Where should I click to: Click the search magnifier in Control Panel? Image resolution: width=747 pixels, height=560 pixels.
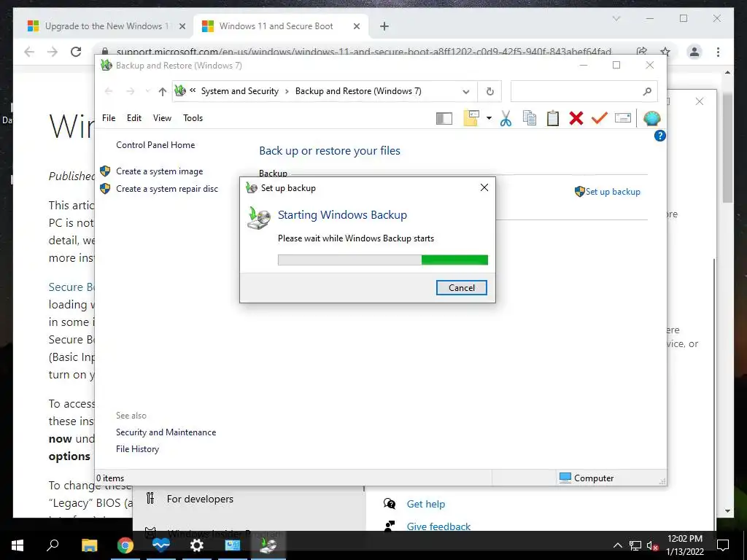[x=647, y=91]
